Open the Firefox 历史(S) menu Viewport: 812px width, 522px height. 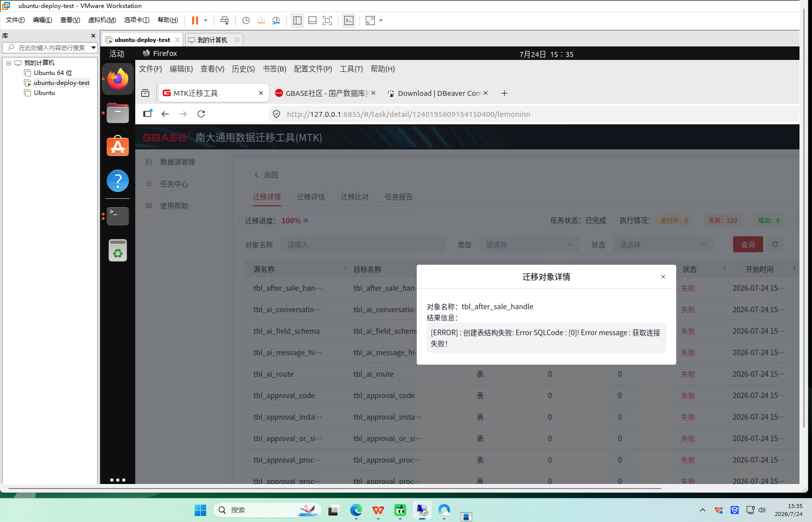[x=243, y=69]
